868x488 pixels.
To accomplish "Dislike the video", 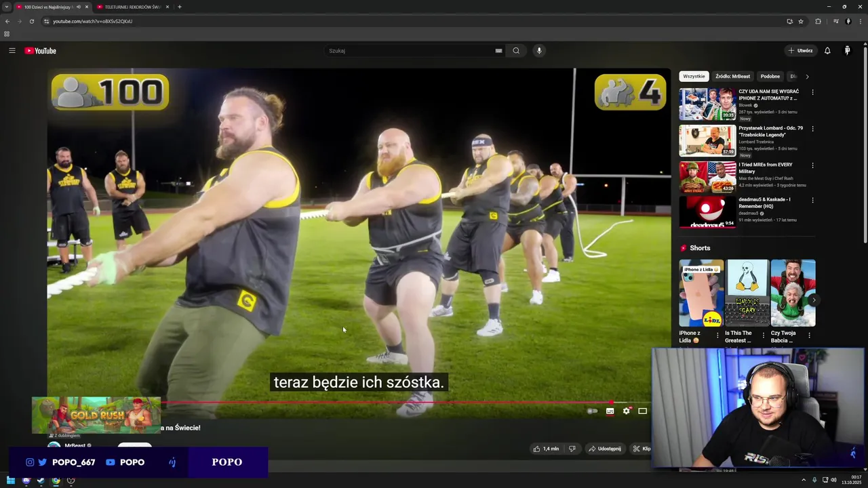I will click(x=572, y=449).
